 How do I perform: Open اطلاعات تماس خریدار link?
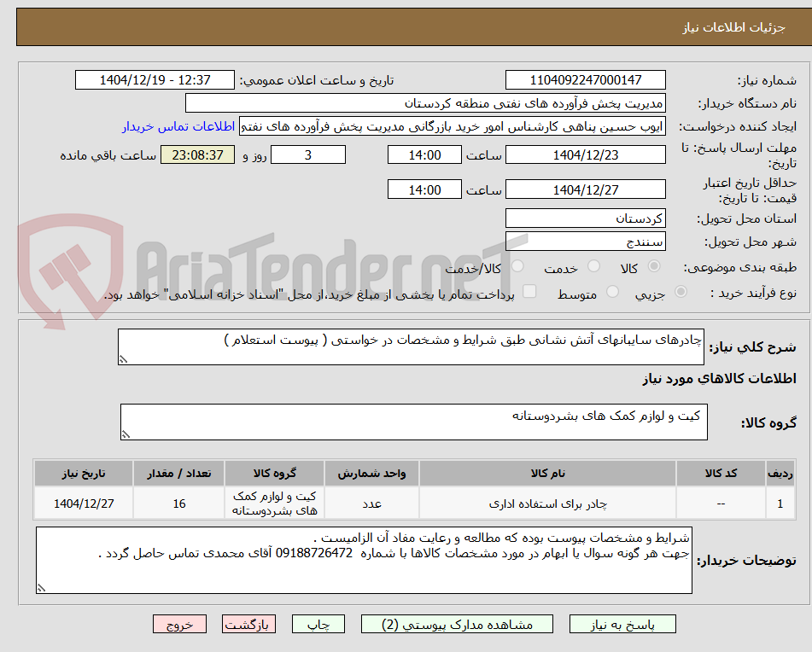click(178, 127)
